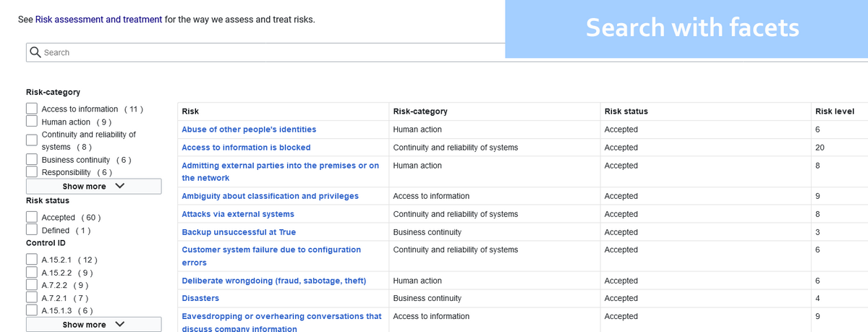Viewport: 868px width, 332px height.
Task: Check the Access to information facet
Action: click(32, 109)
